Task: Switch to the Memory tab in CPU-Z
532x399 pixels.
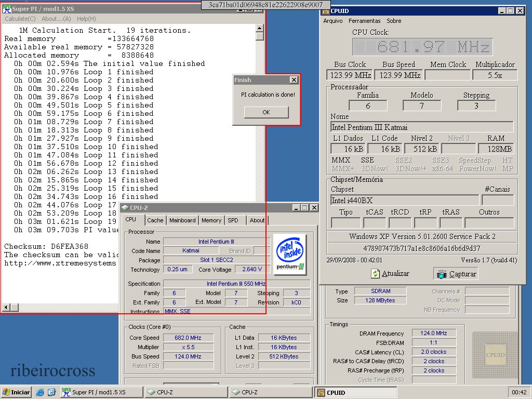Action: coord(211,220)
